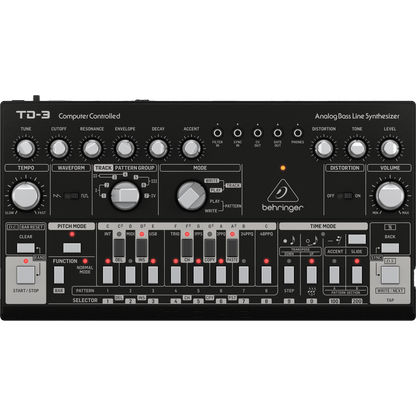416x416 pixels.
Task: Hit the START/STOP button
Action: coord(26,275)
